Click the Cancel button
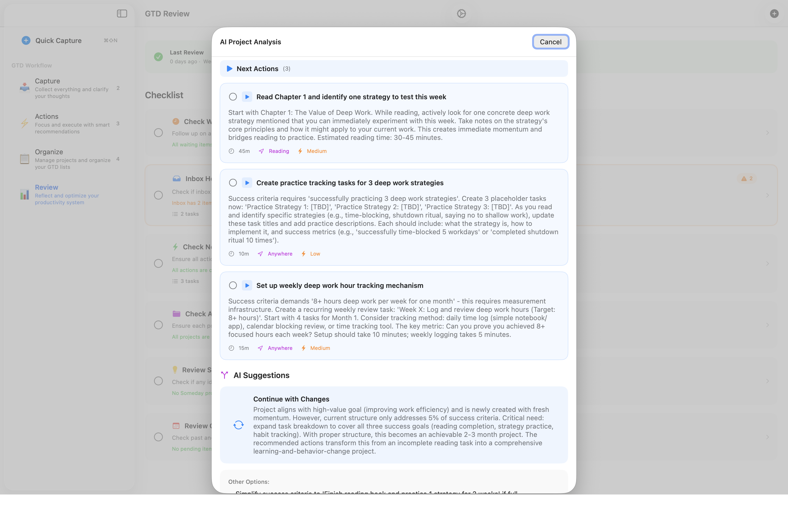The height and width of the screenshot is (532, 788). pos(550,42)
